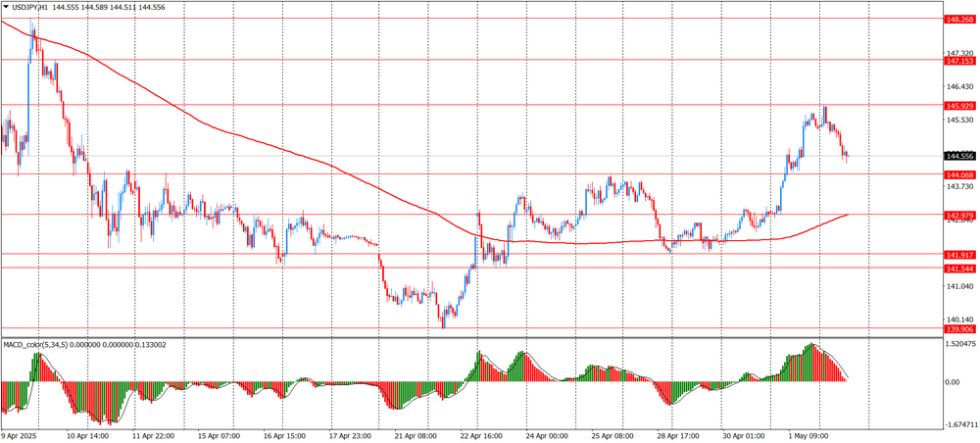Click the 9 Apr 2025 date label
980x443 pixels.
point(22,435)
